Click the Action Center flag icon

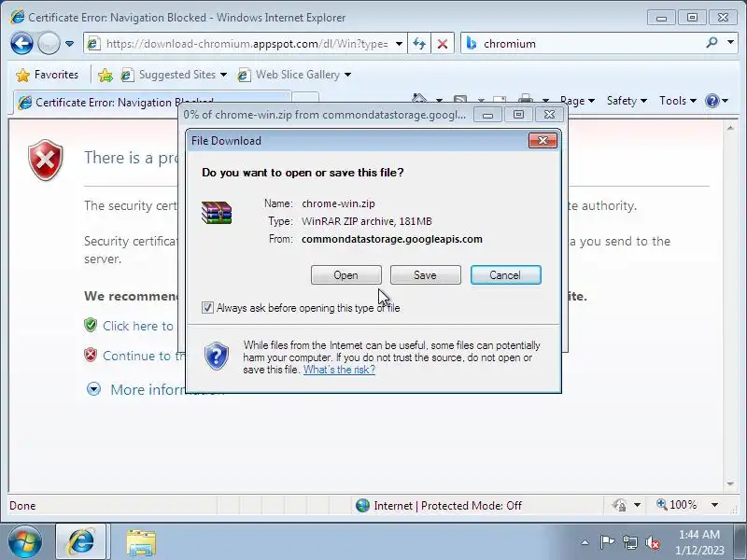pos(607,542)
